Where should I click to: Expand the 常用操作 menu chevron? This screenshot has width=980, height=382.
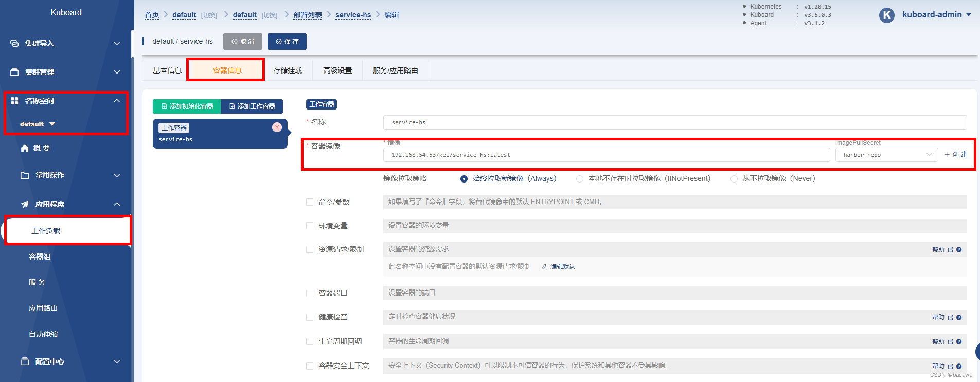click(117, 175)
